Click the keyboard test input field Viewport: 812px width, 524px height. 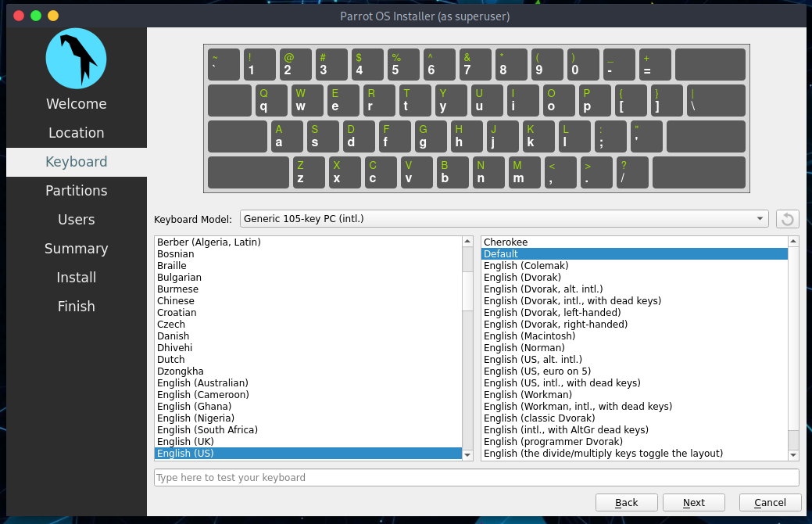(x=477, y=477)
